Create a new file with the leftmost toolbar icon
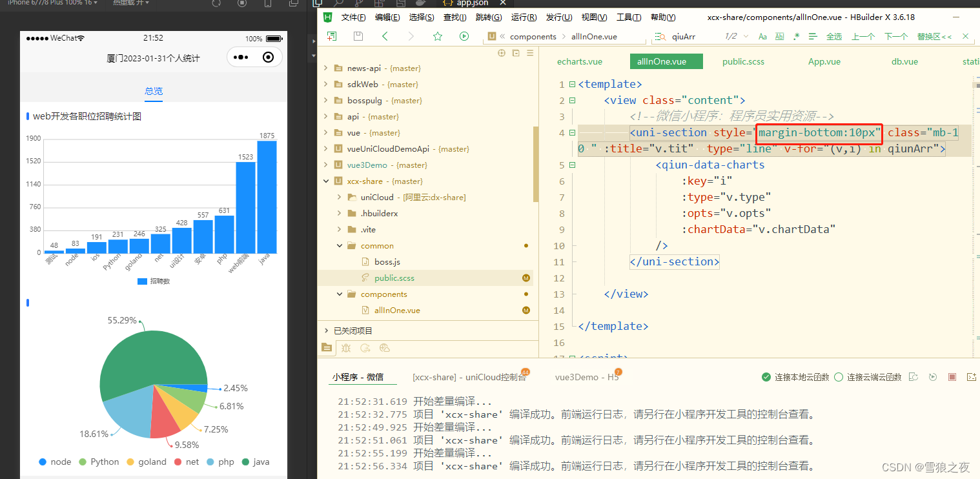 (x=332, y=37)
